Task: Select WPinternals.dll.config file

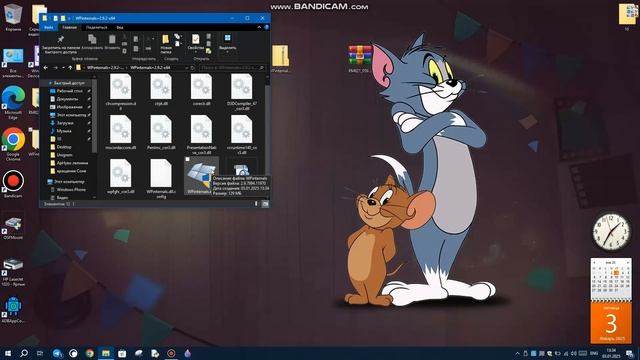Action: [161, 178]
